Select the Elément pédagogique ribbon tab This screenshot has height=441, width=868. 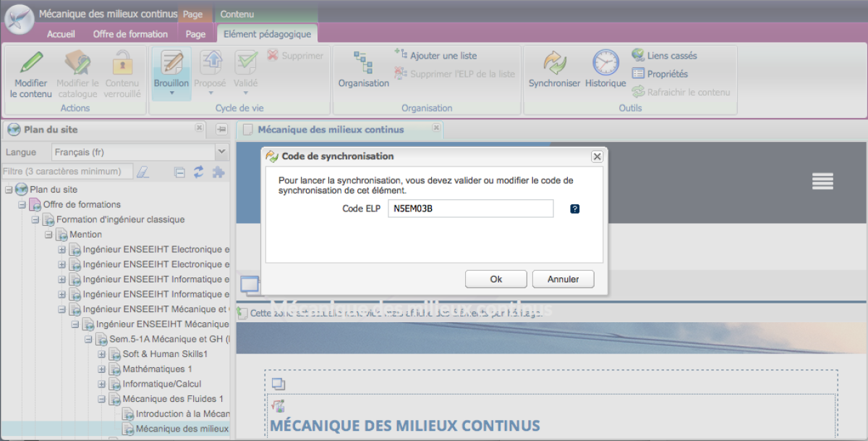click(267, 33)
